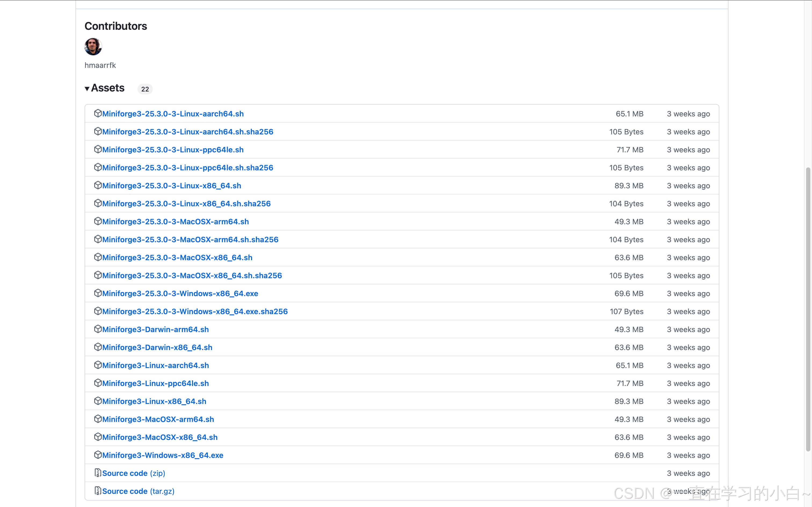Download Miniforge3-Windows-x86_64.exe installer

(163, 455)
